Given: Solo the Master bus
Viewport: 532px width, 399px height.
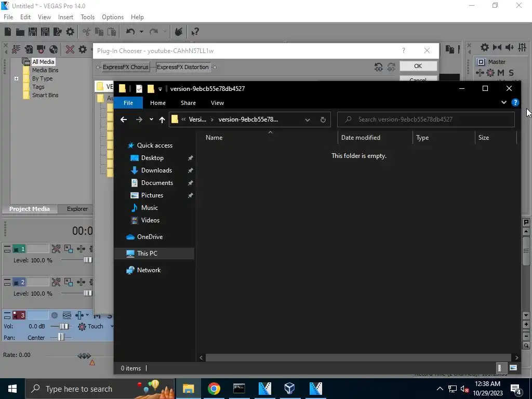Looking at the screenshot, I should 511,73.
